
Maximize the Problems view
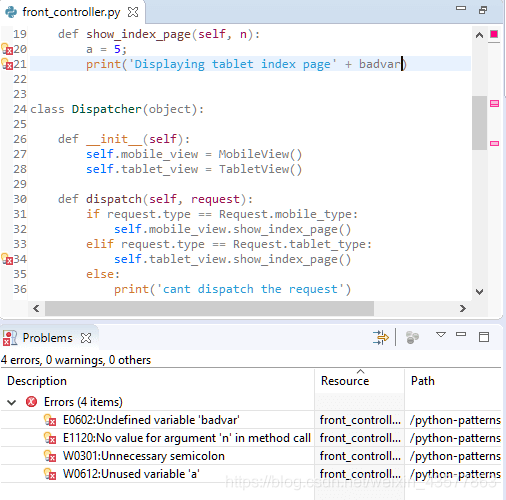pos(484,337)
